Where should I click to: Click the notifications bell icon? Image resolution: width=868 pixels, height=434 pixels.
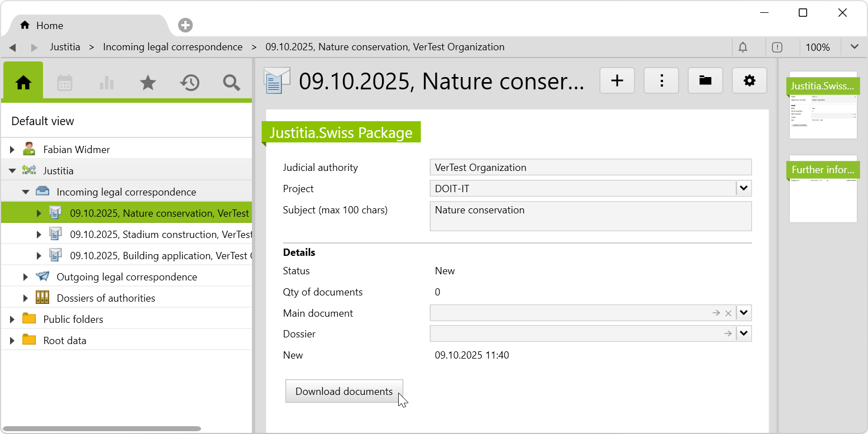tap(743, 47)
